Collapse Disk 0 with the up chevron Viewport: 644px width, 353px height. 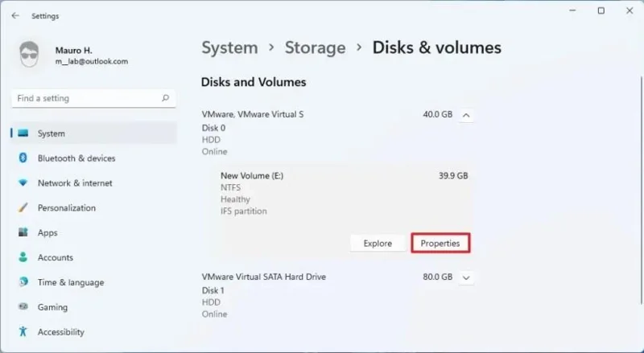point(466,115)
